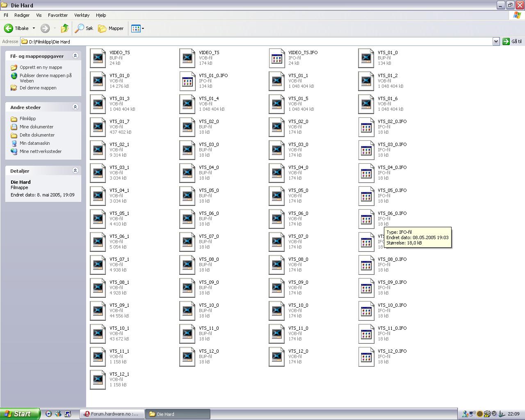
Task: Select VTS_01_6 VOB file icon
Action: pos(366,104)
